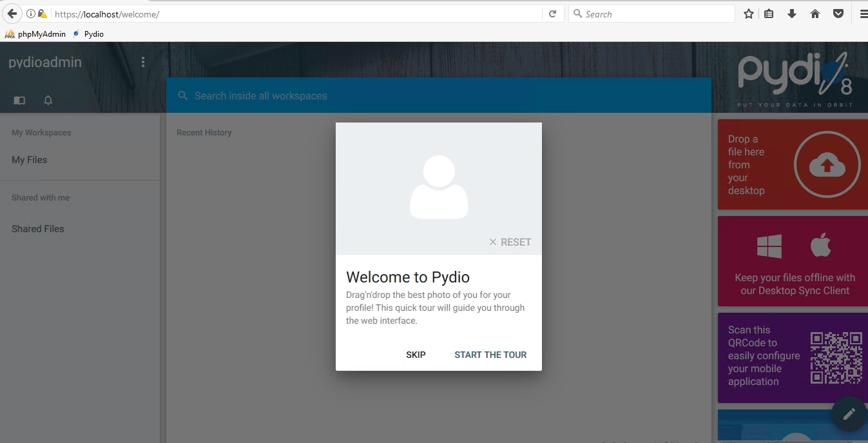Go to the browser Home icon
The width and height of the screenshot is (868, 443).
pyautogui.click(x=815, y=14)
